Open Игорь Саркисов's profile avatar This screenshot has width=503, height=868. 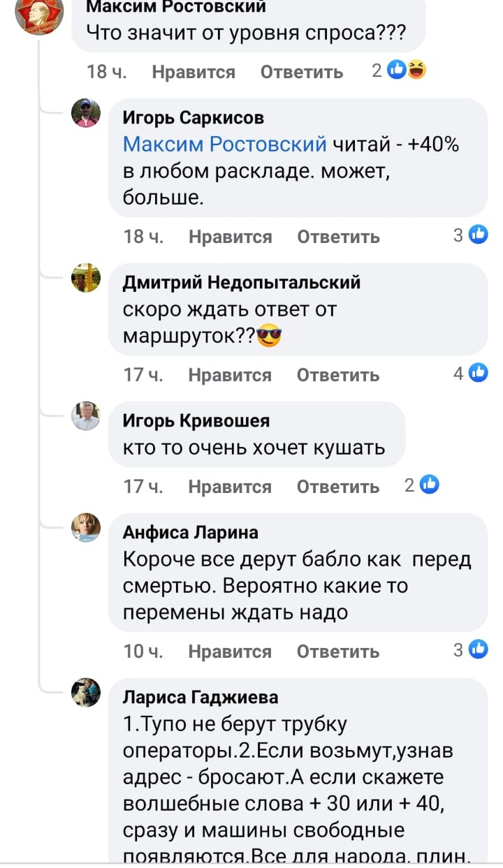pos(86,113)
